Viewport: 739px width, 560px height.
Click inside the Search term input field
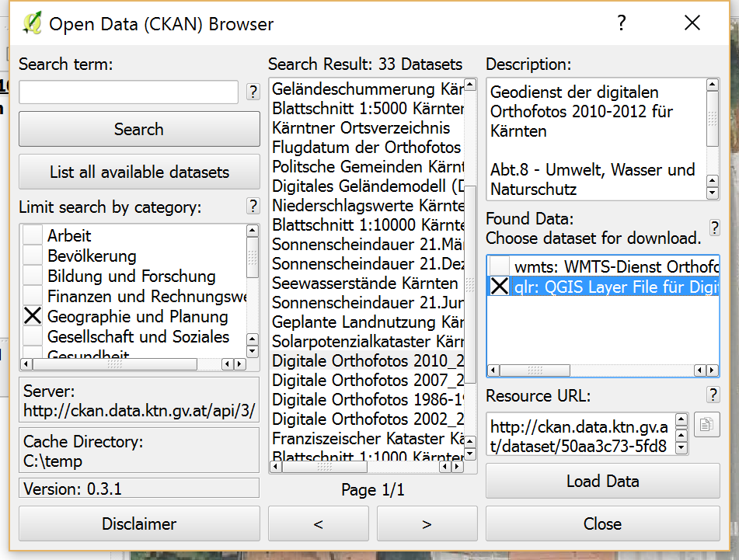tap(128, 92)
